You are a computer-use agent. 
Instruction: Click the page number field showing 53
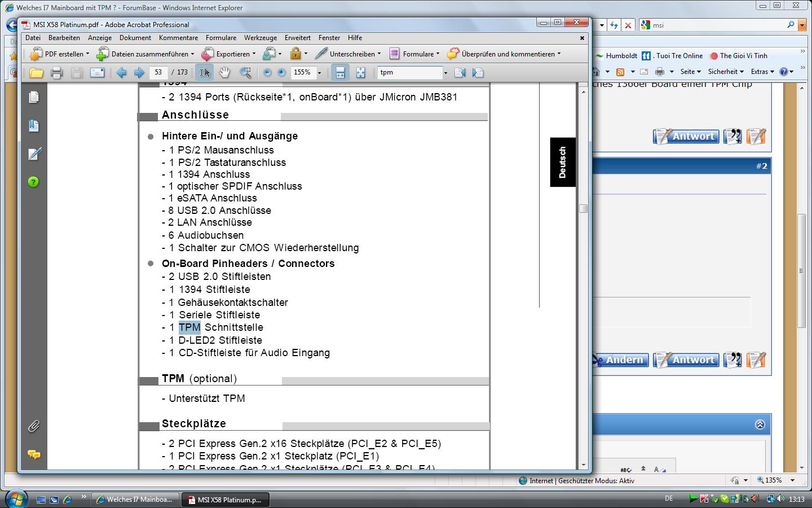coord(158,72)
